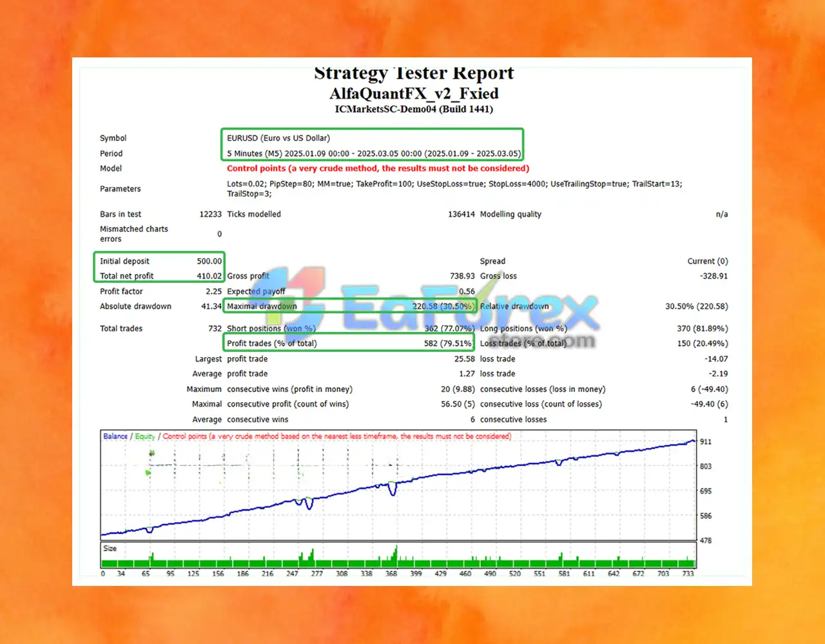Click the "478" value on chart axis

point(706,540)
